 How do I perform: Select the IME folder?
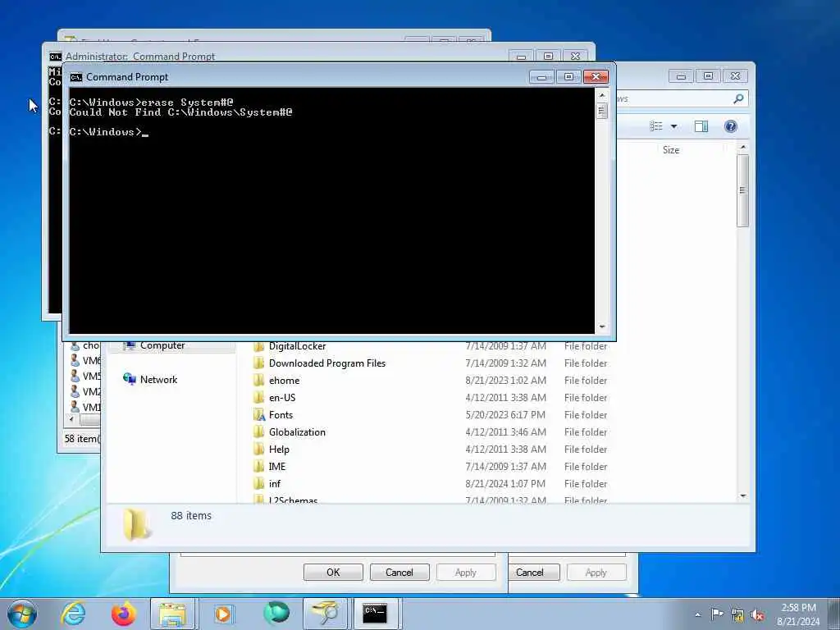tap(277, 466)
